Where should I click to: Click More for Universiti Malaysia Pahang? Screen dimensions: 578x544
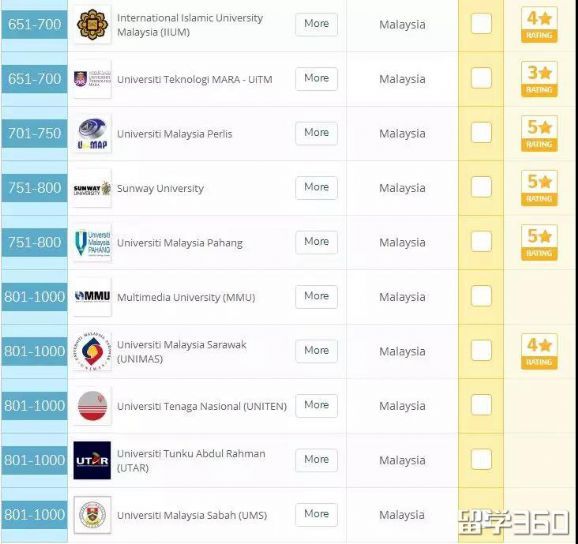(316, 243)
